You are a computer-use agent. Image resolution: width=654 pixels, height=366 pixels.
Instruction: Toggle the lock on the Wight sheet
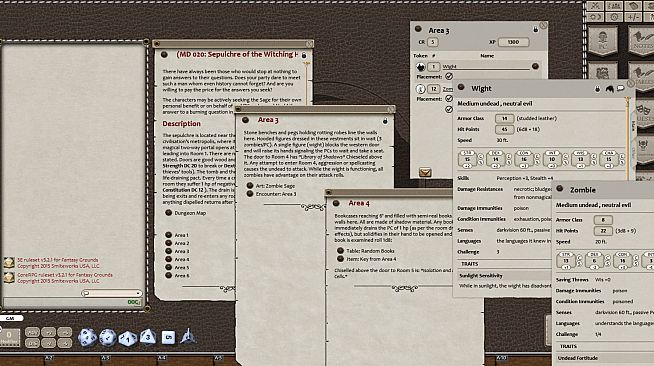598,89
